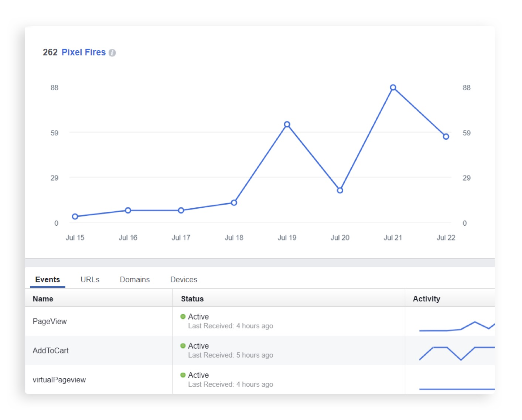
Task: Open the Domains tab
Action: point(134,280)
